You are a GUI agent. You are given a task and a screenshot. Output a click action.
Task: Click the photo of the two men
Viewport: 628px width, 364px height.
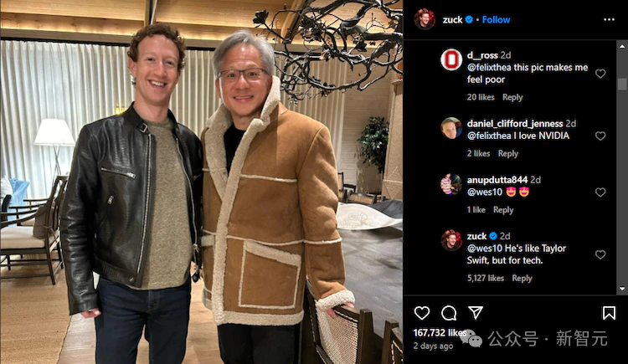(201, 182)
